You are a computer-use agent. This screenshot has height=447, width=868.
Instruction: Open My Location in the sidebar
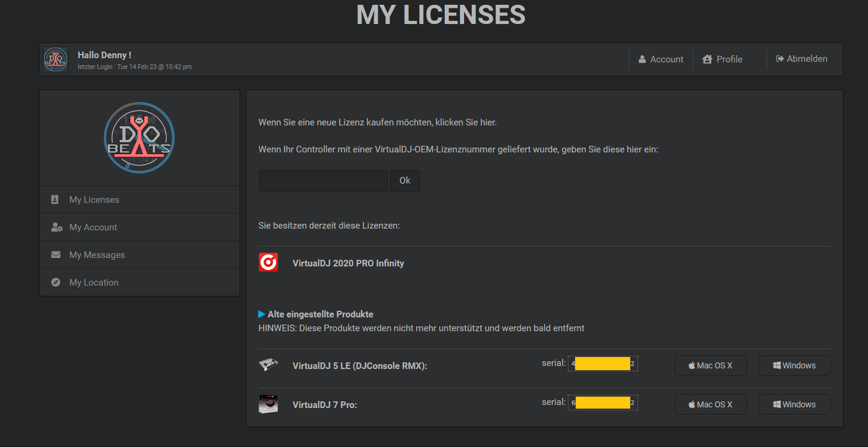point(94,283)
